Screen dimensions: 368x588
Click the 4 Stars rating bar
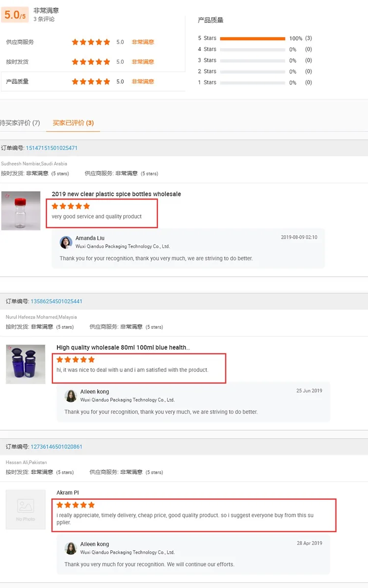(x=252, y=49)
